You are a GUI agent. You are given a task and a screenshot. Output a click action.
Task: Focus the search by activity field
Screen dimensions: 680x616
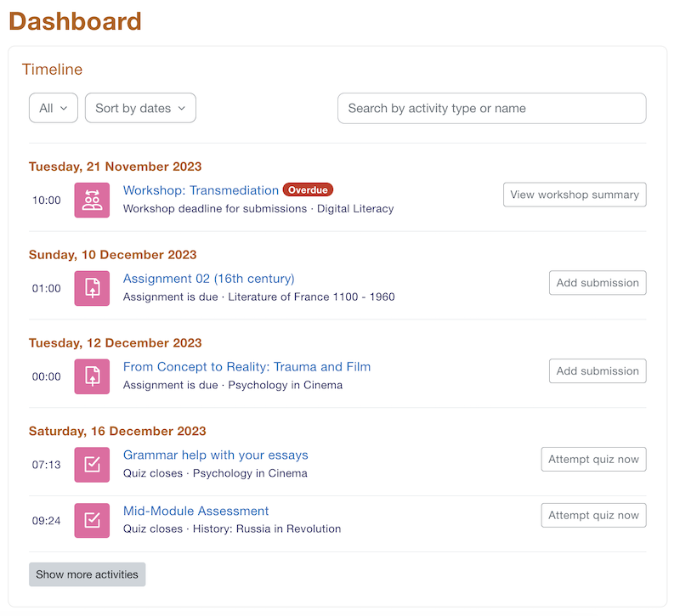(491, 109)
